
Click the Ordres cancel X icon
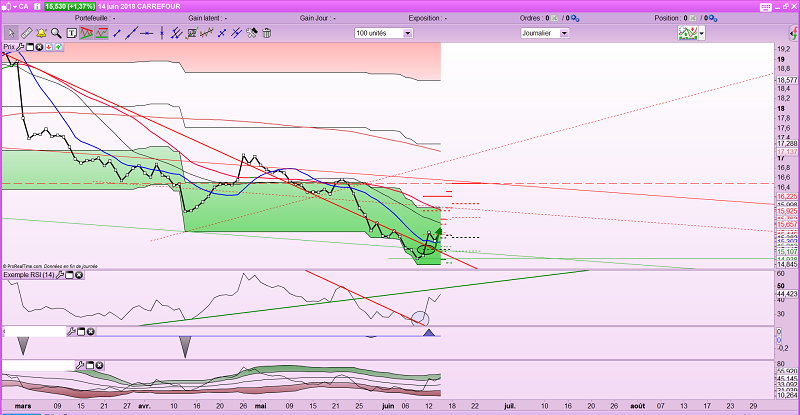tap(555, 18)
